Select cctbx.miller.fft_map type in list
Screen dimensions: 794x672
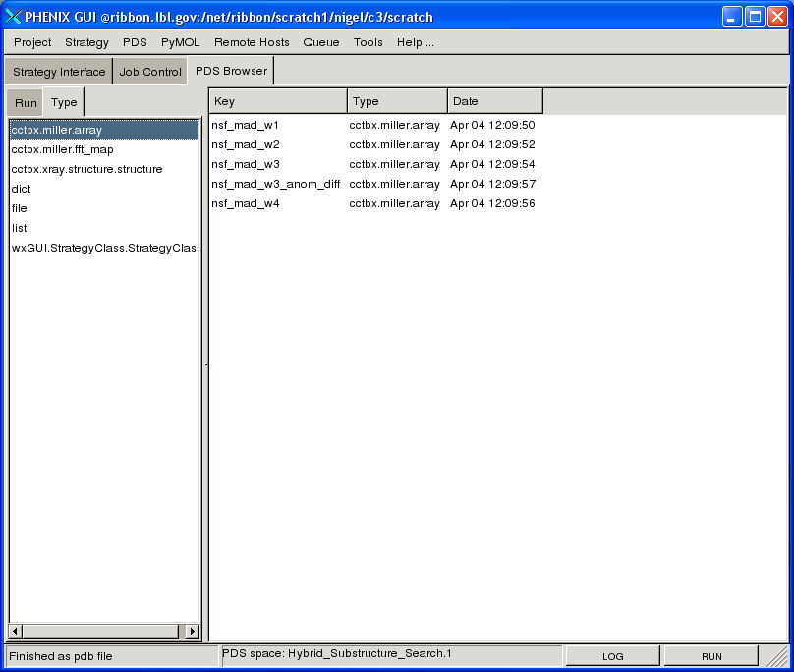pyautogui.click(x=62, y=149)
